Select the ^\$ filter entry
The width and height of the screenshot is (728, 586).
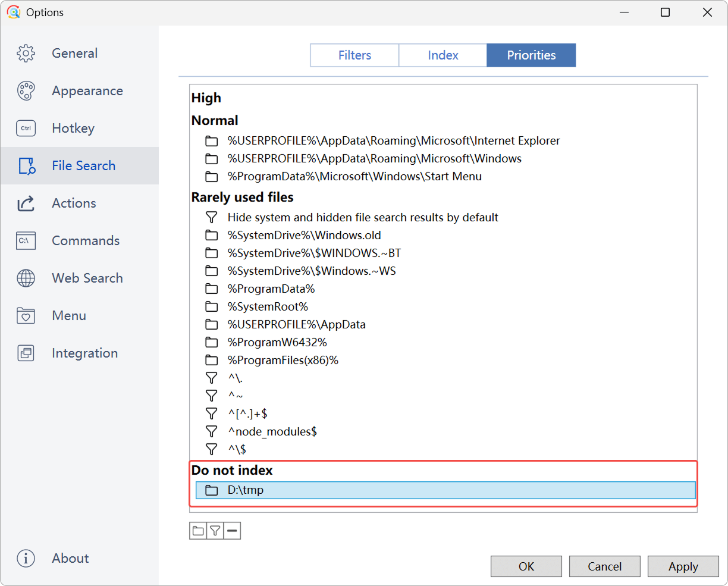(x=237, y=449)
